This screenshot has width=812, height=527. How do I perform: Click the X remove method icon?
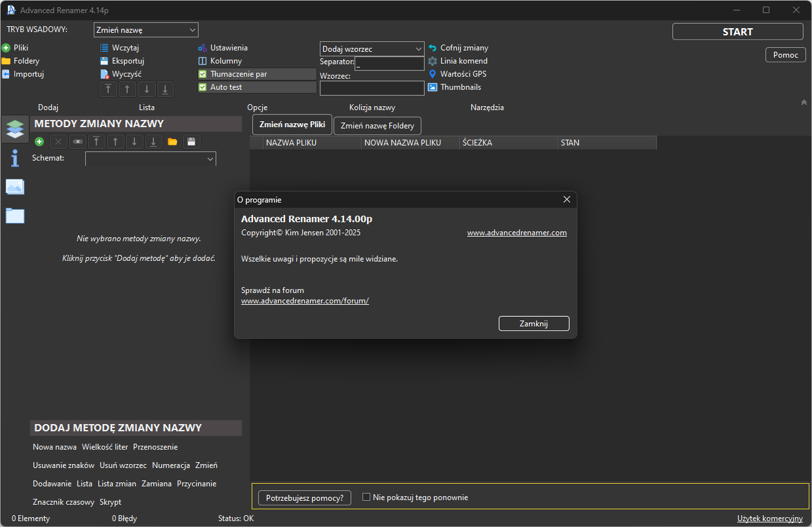point(58,142)
